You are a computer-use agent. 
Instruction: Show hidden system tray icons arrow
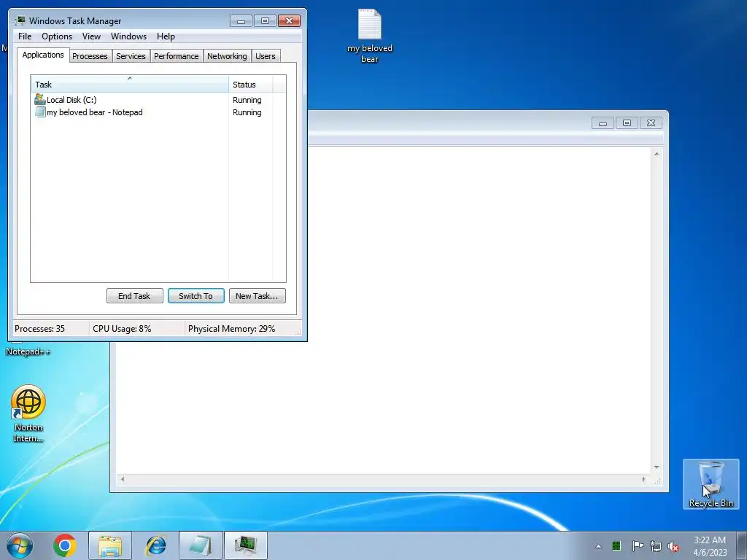pos(598,546)
